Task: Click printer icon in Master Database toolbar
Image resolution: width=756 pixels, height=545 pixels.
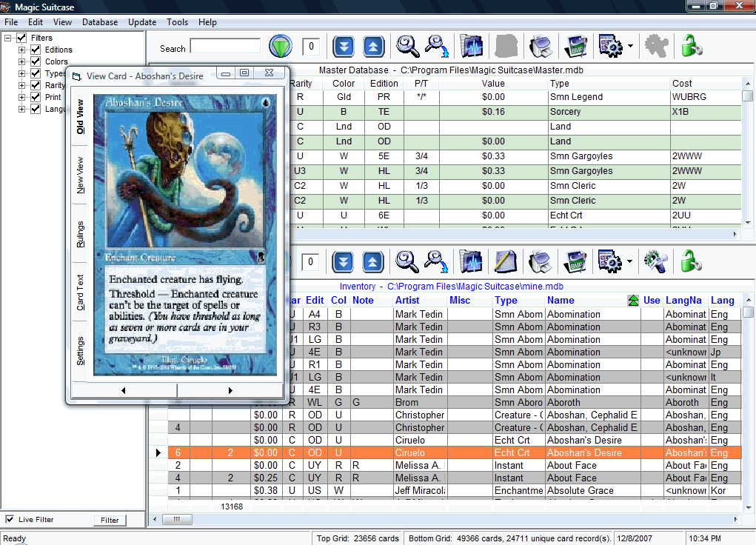Action: (x=541, y=47)
